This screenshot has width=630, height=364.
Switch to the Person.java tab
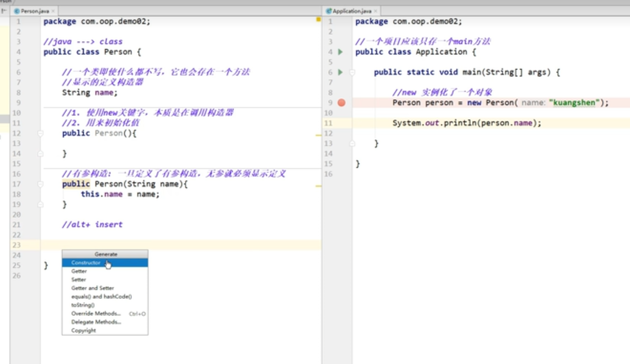[35, 11]
